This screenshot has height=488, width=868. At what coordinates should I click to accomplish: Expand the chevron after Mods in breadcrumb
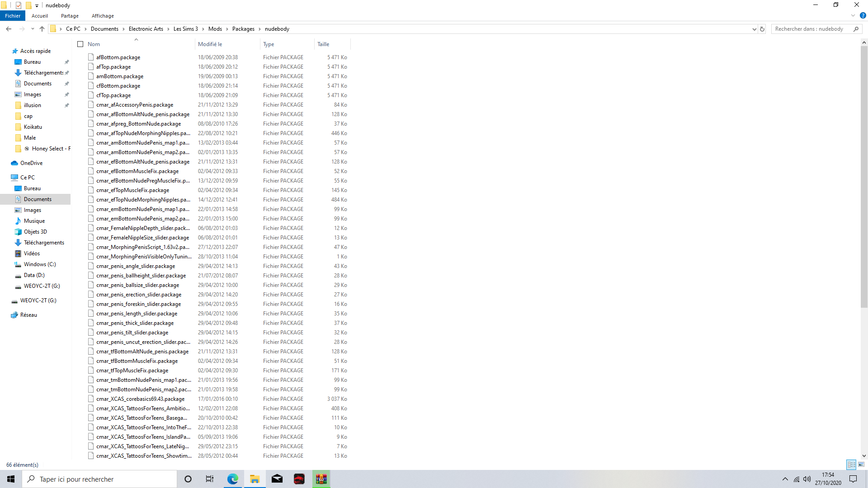point(227,29)
